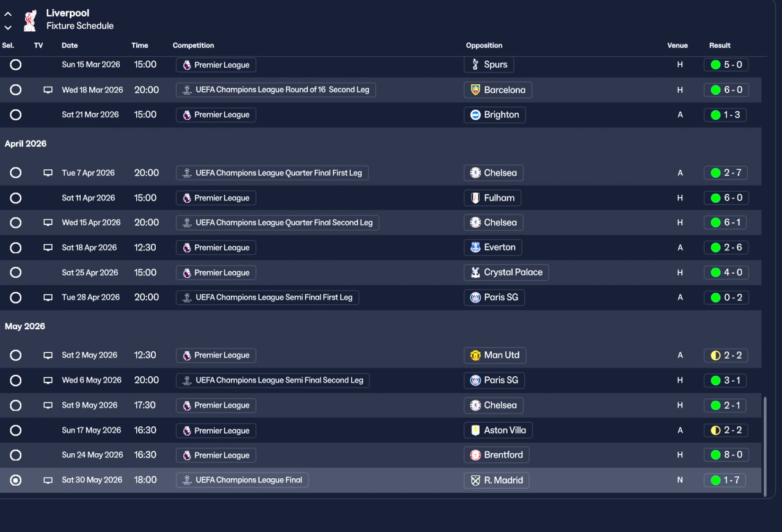Sort by the Opposition column header
Viewport: 782px width, 532px height.
pos(484,45)
